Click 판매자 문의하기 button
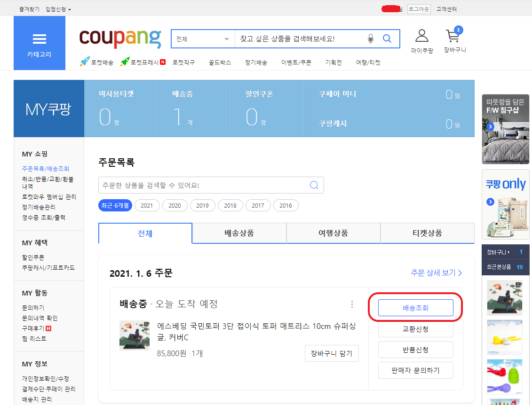532x405 pixels. [x=416, y=370]
